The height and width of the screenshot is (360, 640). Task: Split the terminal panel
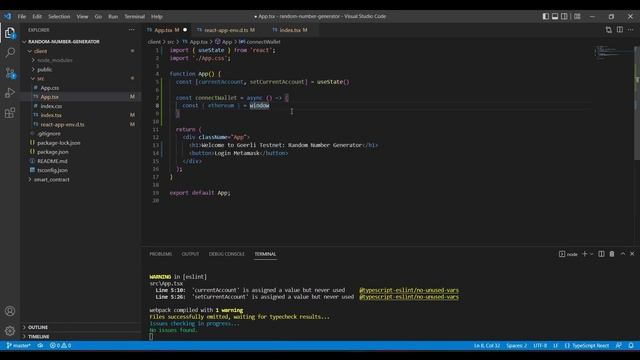click(x=601, y=254)
